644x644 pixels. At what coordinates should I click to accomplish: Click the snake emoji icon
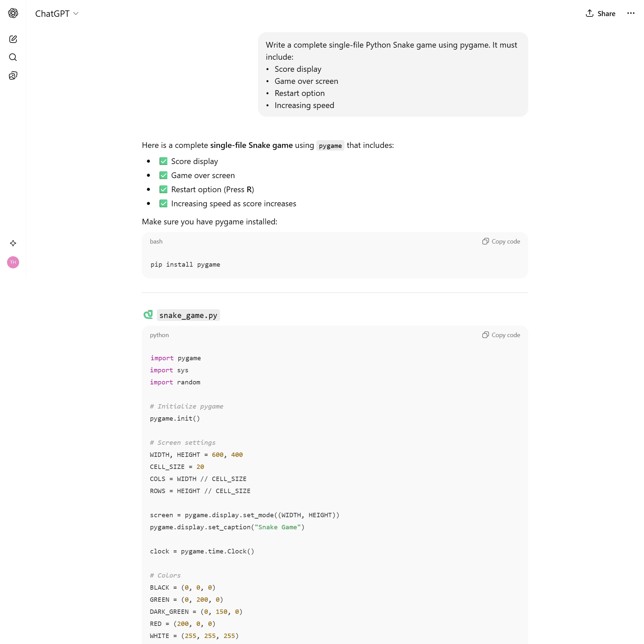pyautogui.click(x=148, y=315)
